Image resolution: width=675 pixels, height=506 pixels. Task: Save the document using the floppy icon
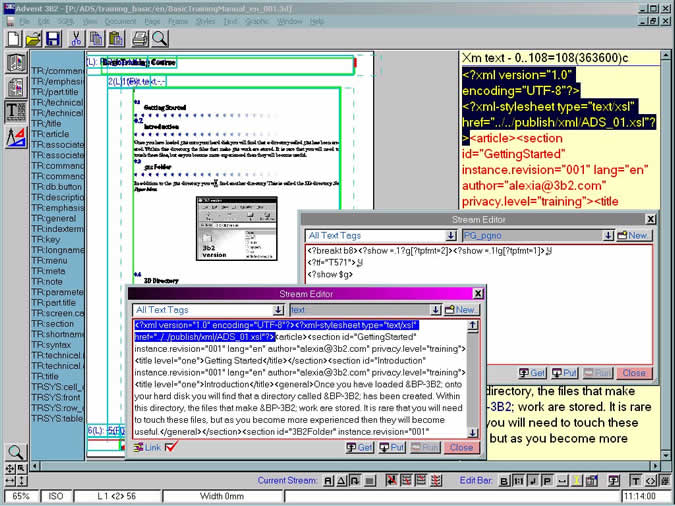click(53, 39)
